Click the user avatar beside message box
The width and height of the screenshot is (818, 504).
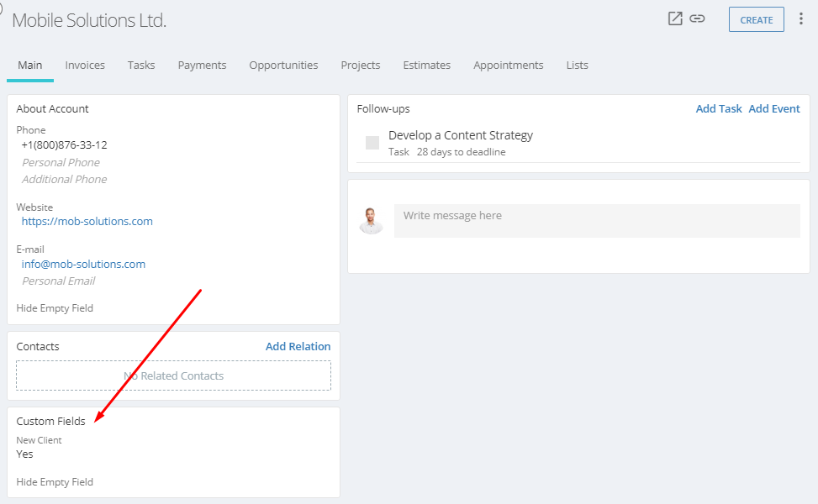(x=371, y=220)
